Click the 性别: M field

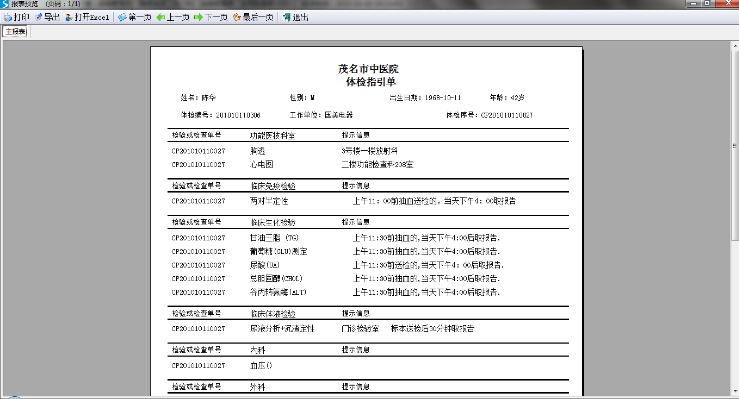click(302, 98)
